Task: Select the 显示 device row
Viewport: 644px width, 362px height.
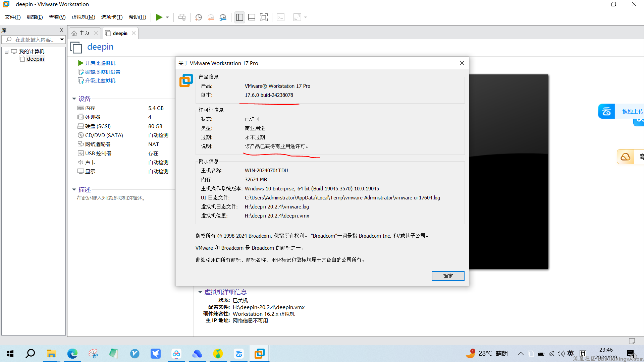Action: (x=123, y=171)
